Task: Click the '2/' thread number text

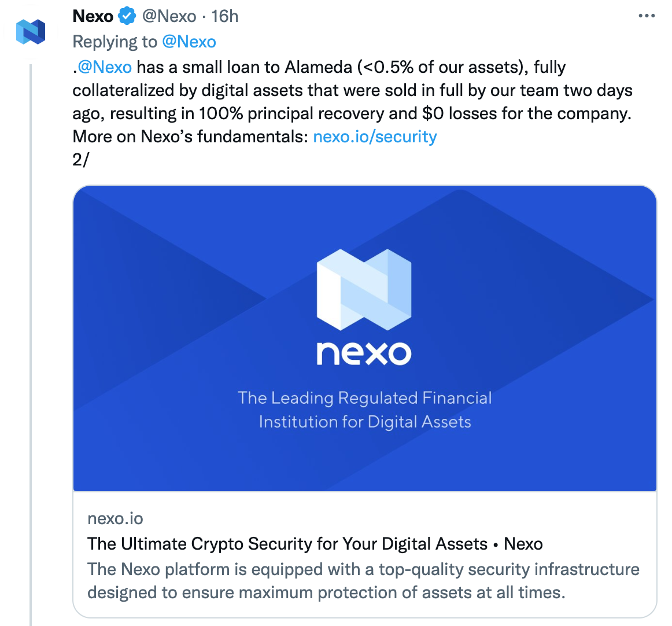Action: point(80,160)
